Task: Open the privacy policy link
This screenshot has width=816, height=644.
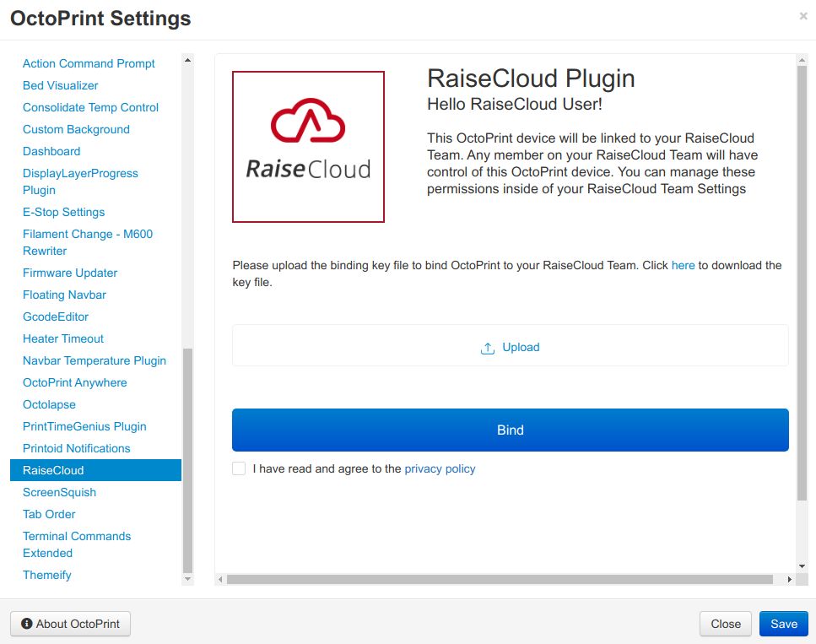Action: click(x=440, y=468)
